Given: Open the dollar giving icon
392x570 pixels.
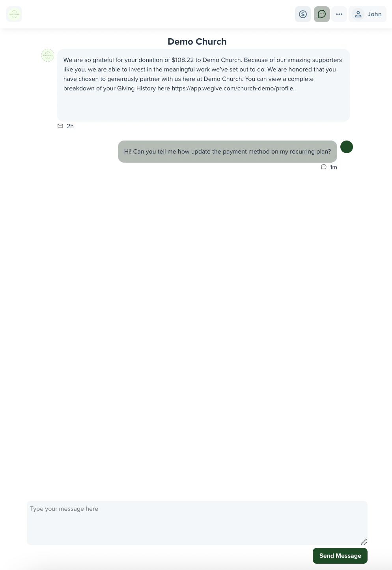Looking at the screenshot, I should (303, 14).
